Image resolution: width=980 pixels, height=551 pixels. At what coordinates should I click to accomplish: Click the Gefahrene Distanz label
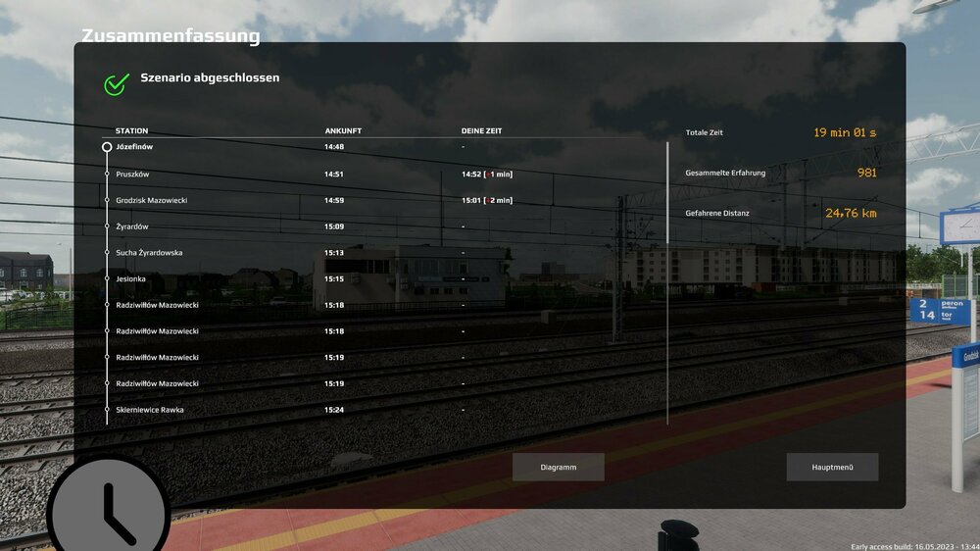717,214
